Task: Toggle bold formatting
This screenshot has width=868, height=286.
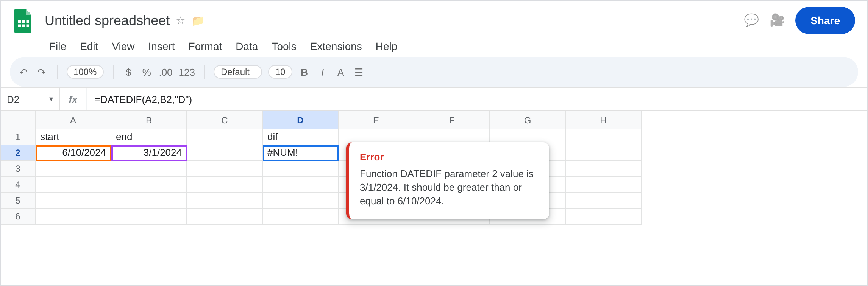Action: (x=304, y=72)
